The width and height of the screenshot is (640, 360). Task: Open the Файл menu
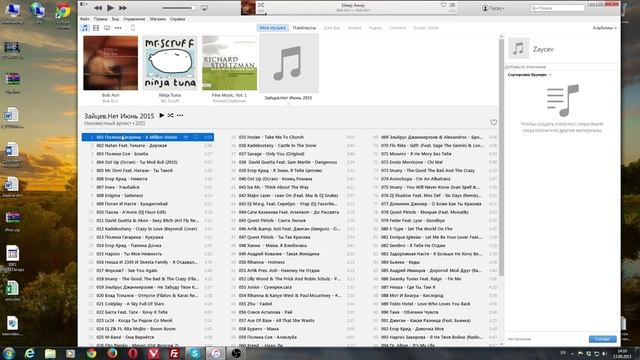coord(84,19)
